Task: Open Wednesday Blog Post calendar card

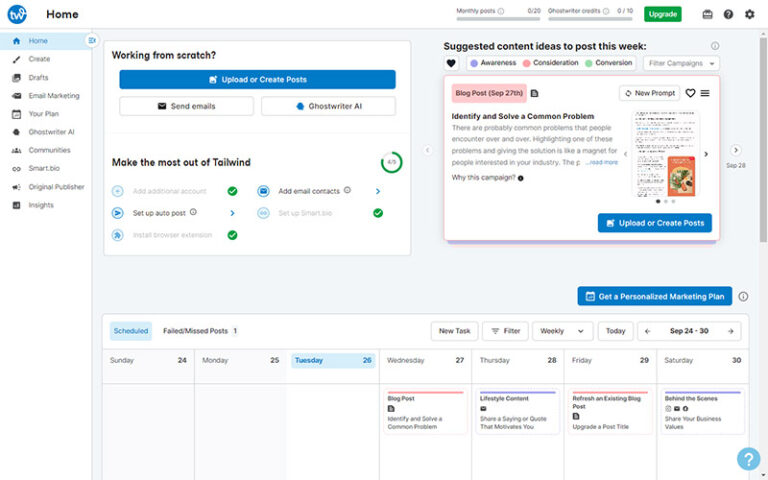Action: [425, 411]
